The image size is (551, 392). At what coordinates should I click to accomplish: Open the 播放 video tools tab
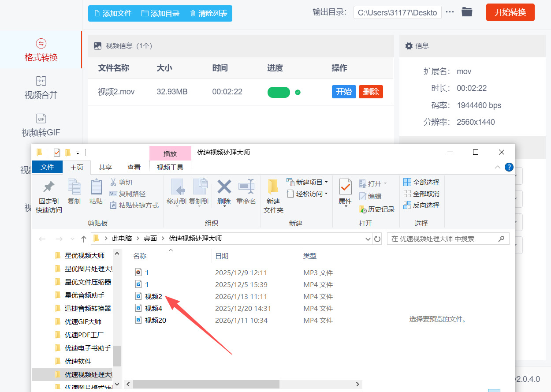(170, 153)
